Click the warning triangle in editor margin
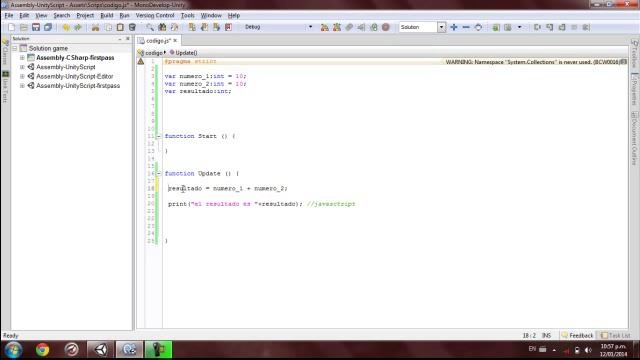This screenshot has height=360, width=640. coord(141,61)
